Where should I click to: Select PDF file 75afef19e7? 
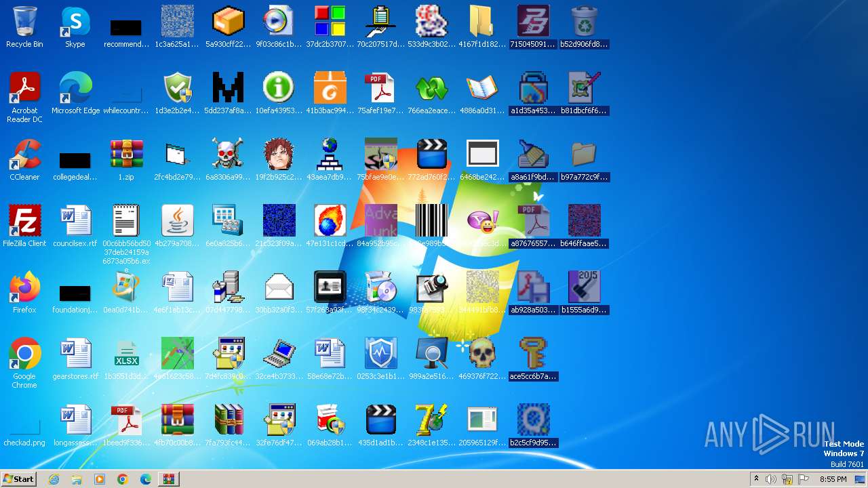pyautogui.click(x=380, y=94)
